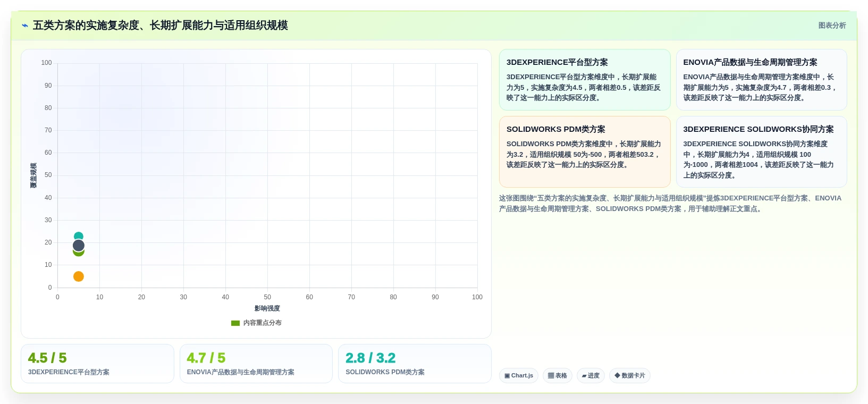Click the x-axis tick label 50

(x=267, y=297)
